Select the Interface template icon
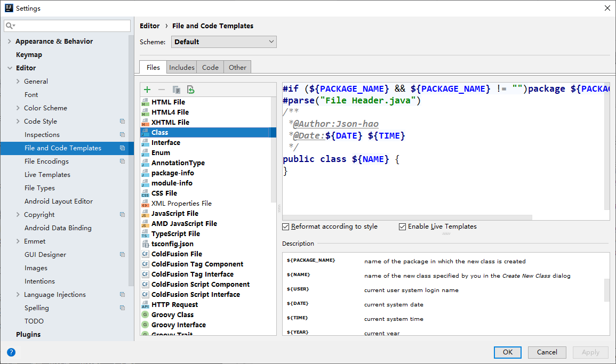The height and width of the screenshot is (364, 616). (x=146, y=142)
